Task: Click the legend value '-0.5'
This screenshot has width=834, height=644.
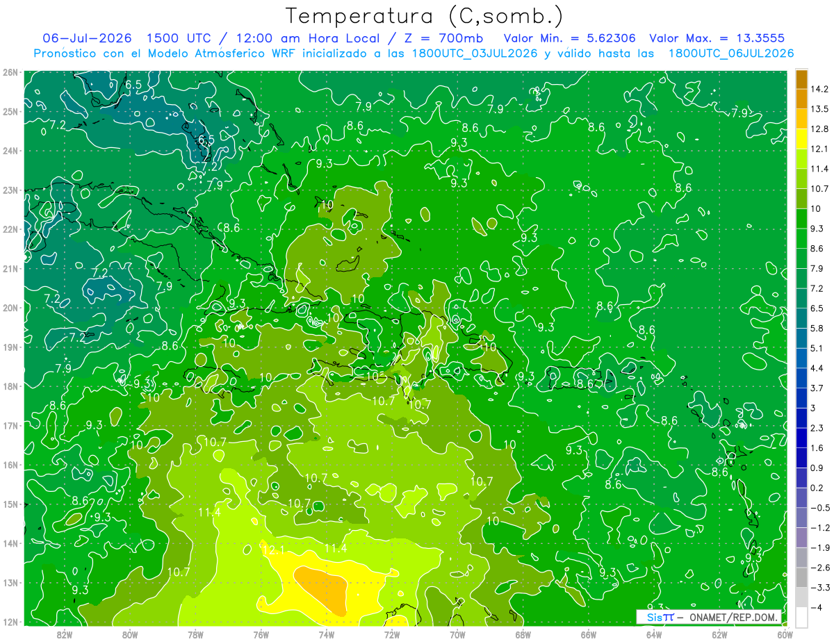Action: tap(819, 508)
